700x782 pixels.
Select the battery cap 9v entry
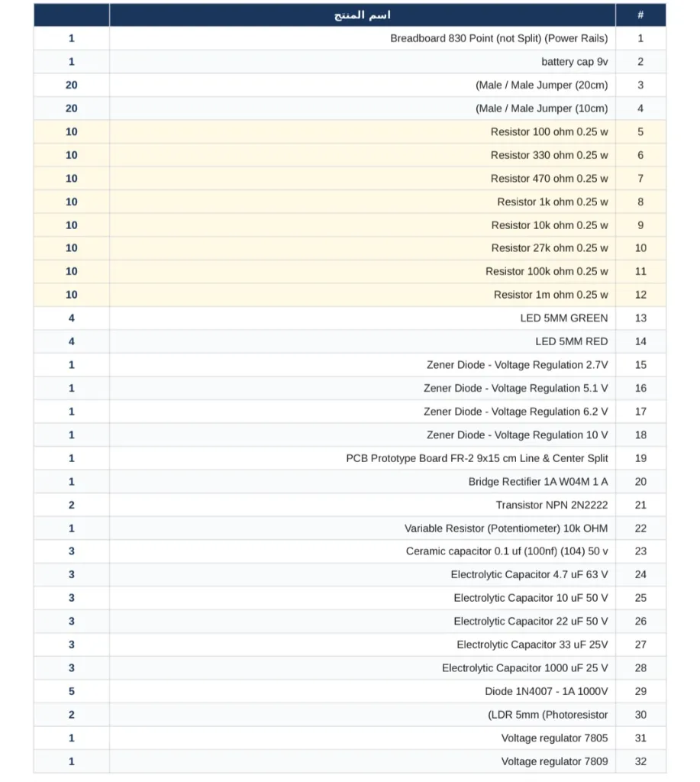tap(574, 62)
